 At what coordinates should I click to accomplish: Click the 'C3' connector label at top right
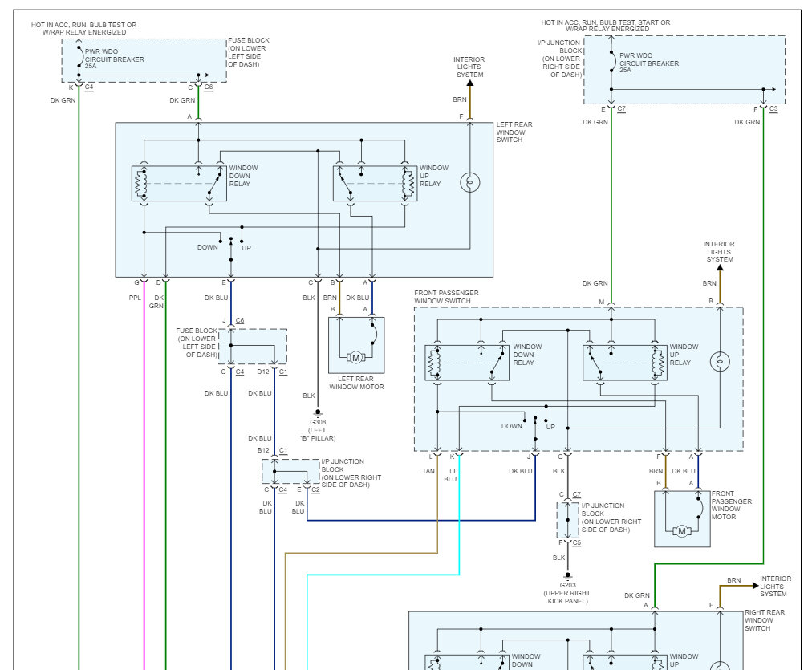click(x=773, y=109)
